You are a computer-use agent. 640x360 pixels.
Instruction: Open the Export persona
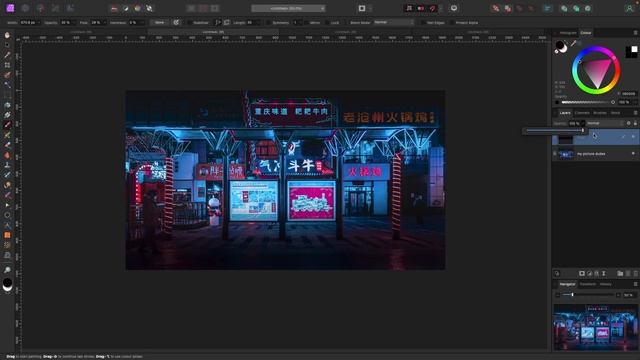pyautogui.click(x=70, y=8)
